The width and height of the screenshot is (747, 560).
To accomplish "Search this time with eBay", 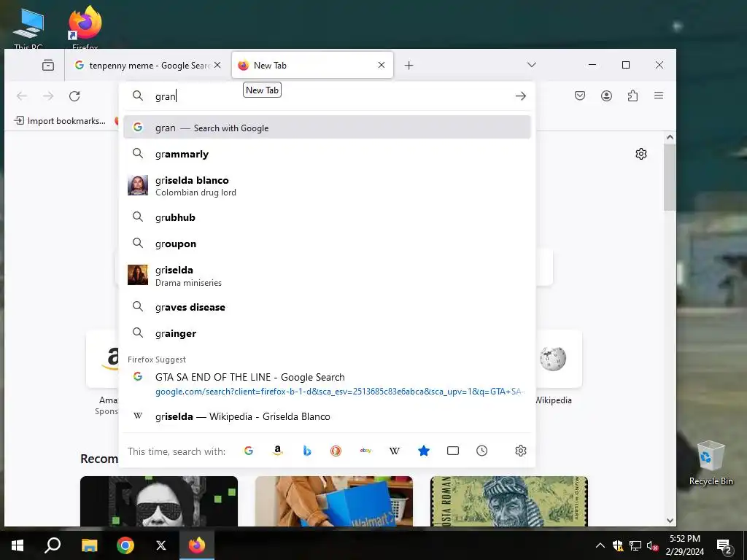I will point(365,451).
